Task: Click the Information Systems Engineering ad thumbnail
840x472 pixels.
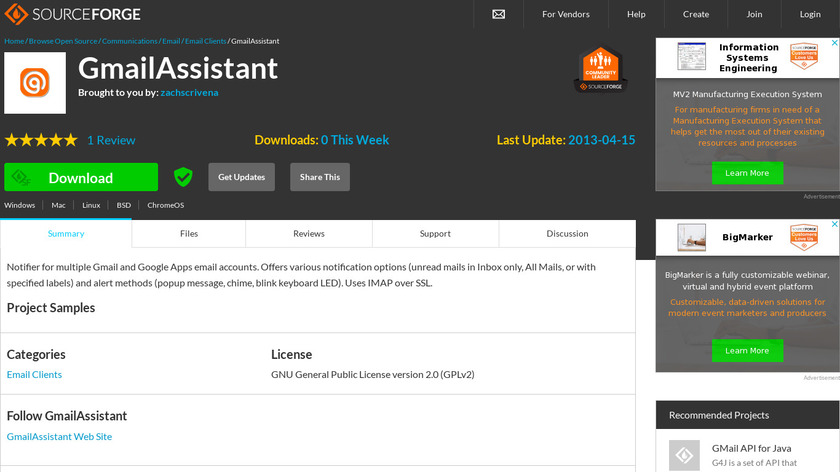Action: 691,56
